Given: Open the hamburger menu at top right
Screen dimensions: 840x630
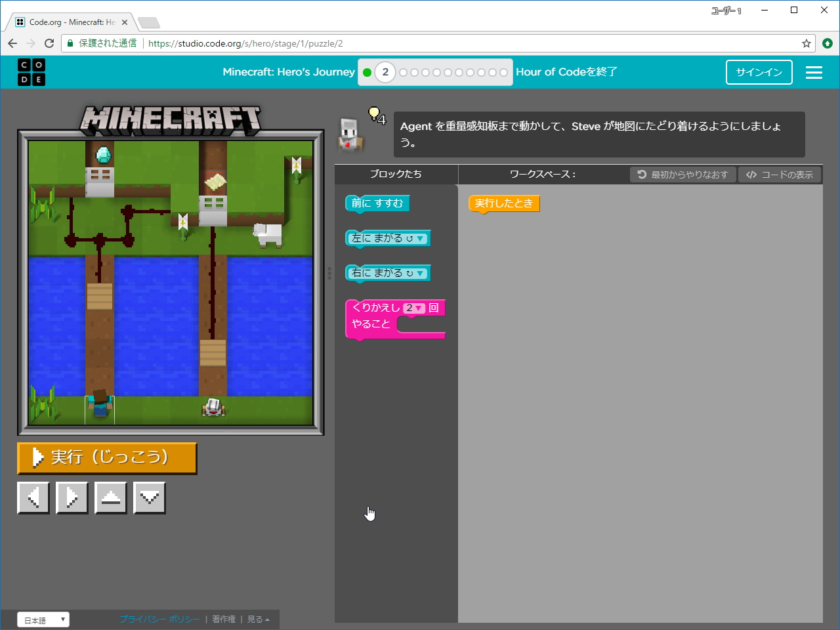Looking at the screenshot, I should coord(814,72).
